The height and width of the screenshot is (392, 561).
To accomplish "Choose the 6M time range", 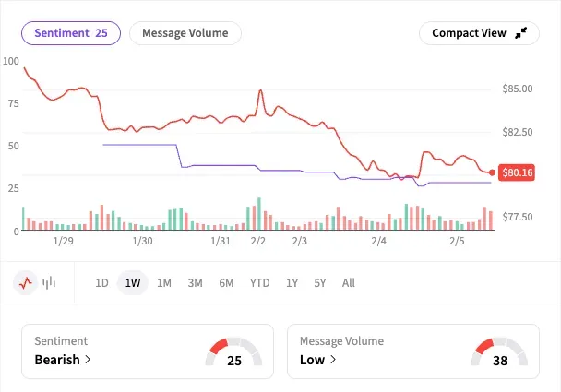I will click(x=226, y=283).
